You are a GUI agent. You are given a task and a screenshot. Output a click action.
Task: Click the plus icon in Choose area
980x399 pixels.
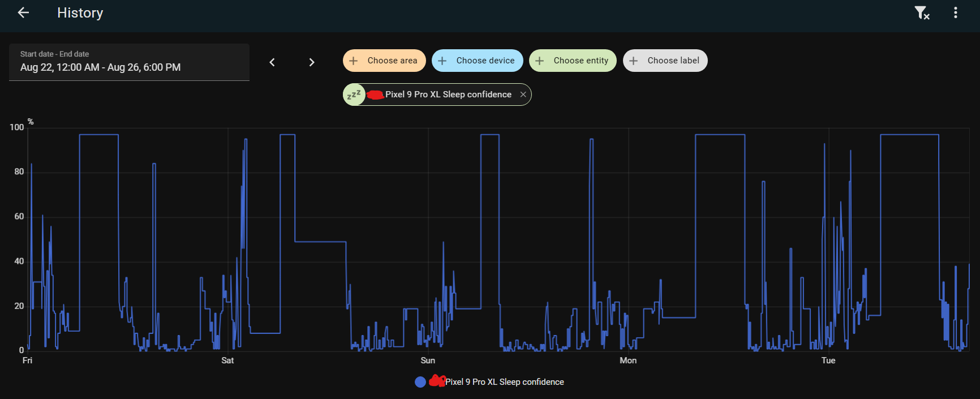coord(354,61)
